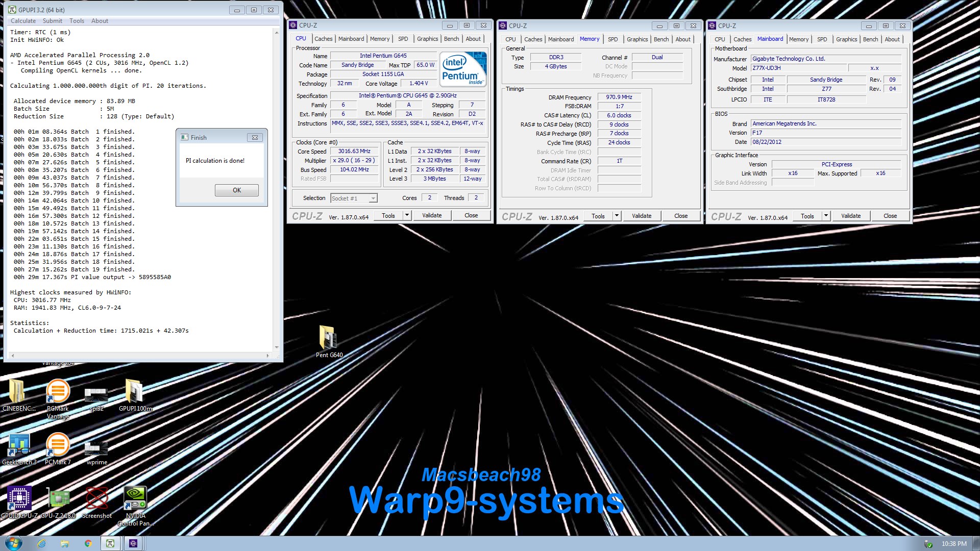The image size is (980, 551).
Task: Switch to CPU-Z in the taskbar
Action: pos(133,543)
